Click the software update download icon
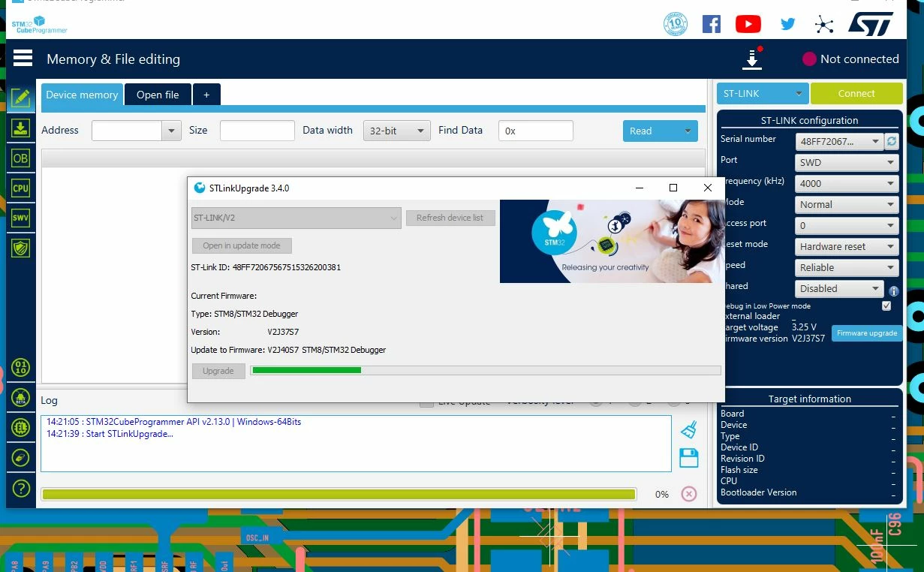The image size is (924, 572). (x=752, y=59)
